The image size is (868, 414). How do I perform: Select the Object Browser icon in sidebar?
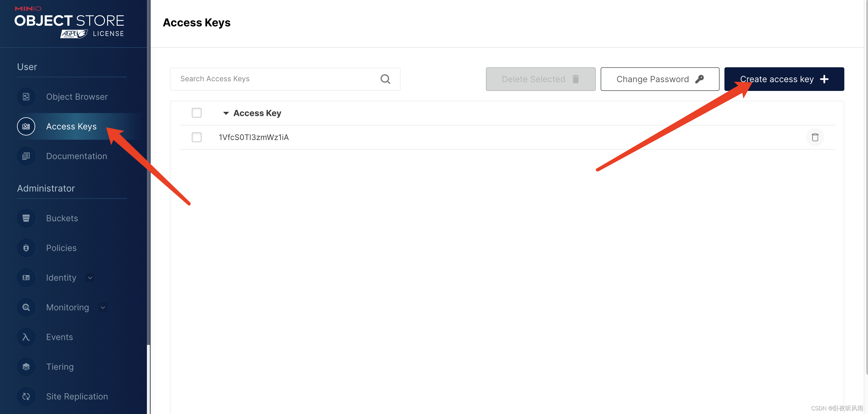point(26,97)
